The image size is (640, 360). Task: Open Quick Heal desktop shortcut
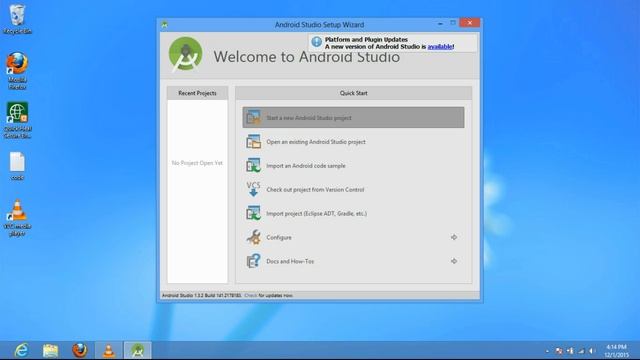17,120
